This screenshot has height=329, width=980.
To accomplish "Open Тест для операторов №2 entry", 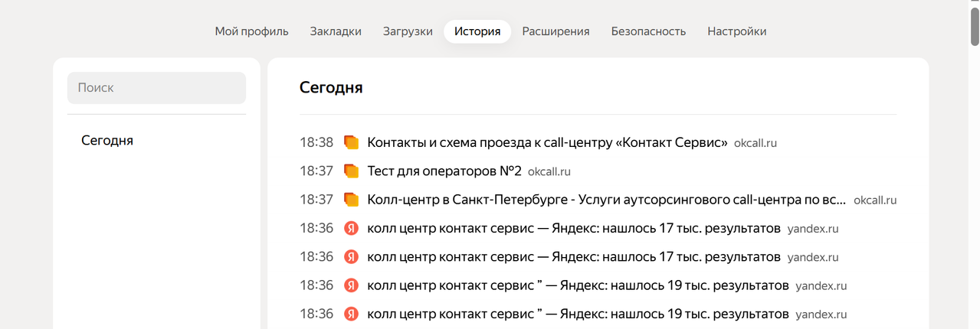I will (444, 171).
